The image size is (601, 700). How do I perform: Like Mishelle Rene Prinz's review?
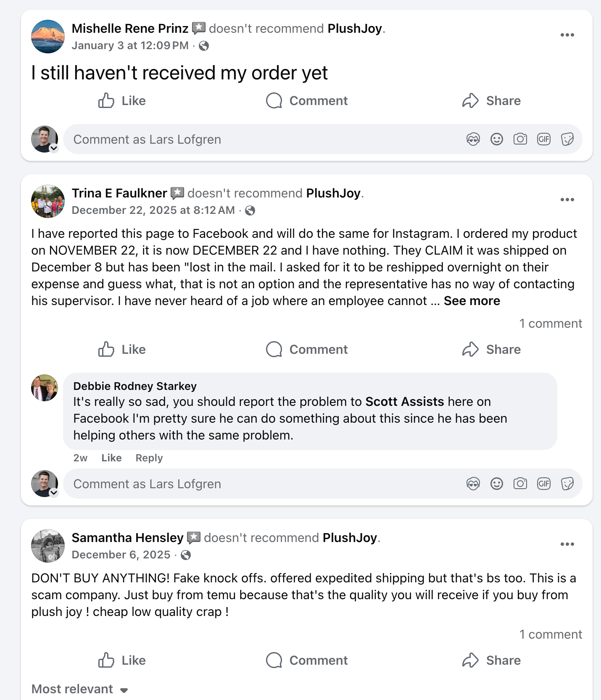click(x=122, y=101)
